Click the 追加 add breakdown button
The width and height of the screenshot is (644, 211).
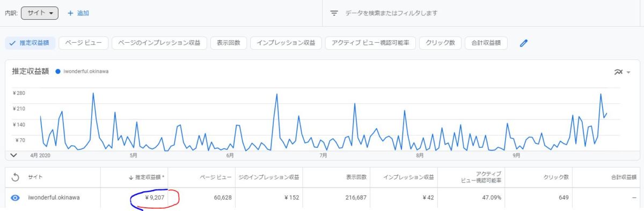[x=78, y=13]
